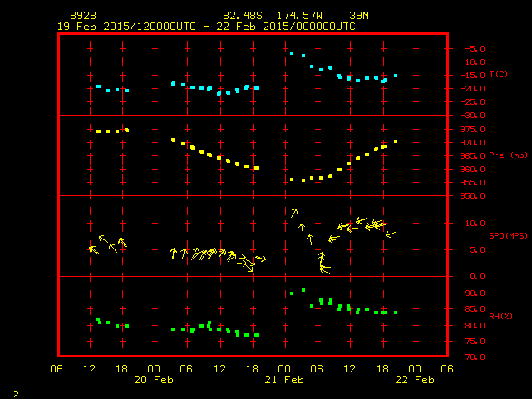Select the 22 Feb date label
Viewport: 532px width, 399px height.
click(x=415, y=379)
